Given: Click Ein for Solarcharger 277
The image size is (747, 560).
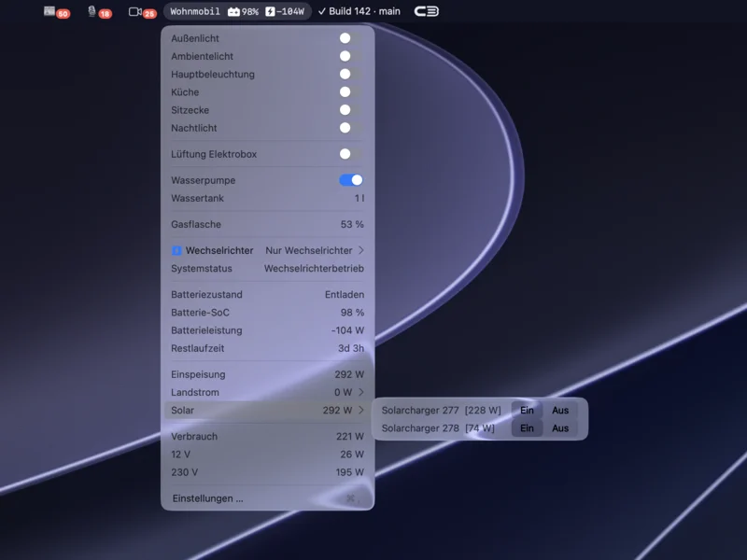Looking at the screenshot, I should [x=527, y=410].
